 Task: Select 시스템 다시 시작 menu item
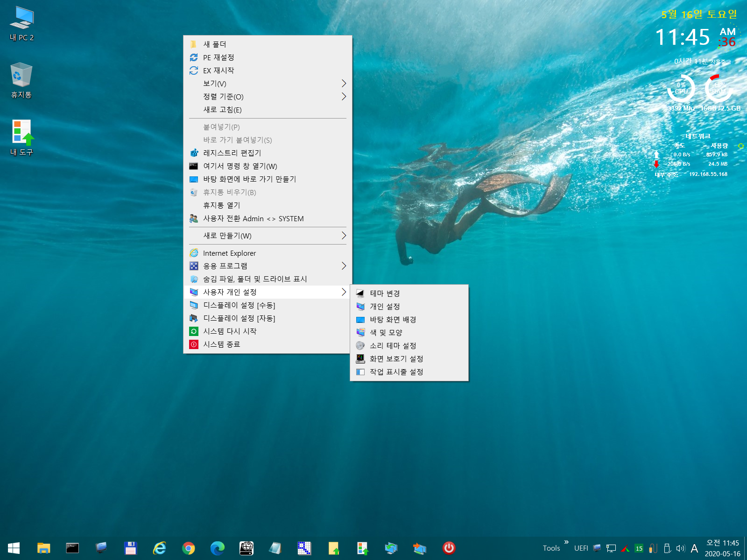tap(268, 331)
